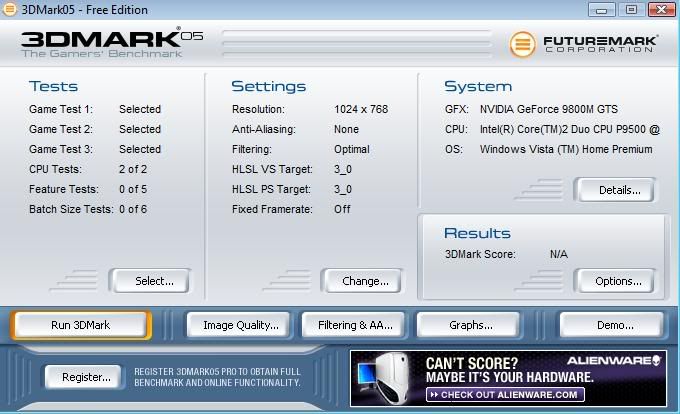Launch the Image Quality... tool
The height and width of the screenshot is (414, 680).
click(x=239, y=325)
